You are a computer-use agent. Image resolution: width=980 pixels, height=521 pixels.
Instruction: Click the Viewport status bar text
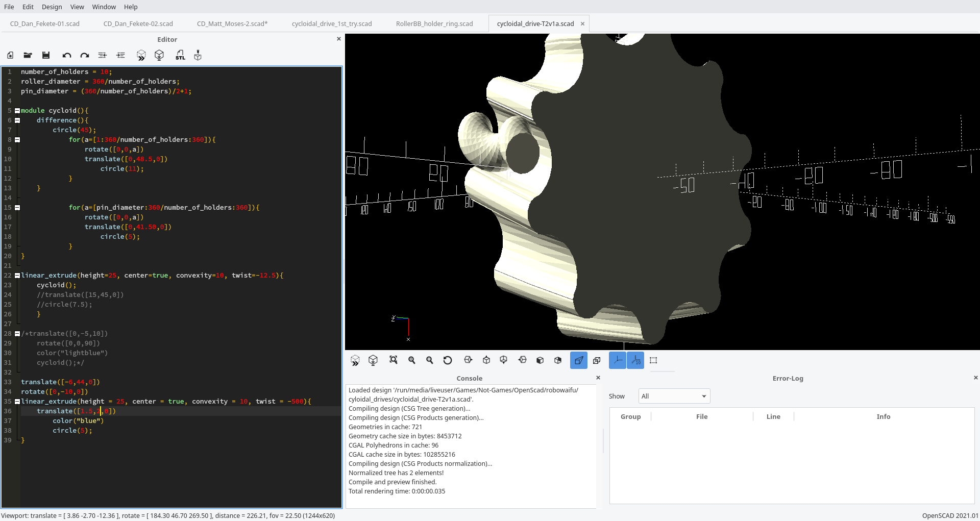pos(168,515)
